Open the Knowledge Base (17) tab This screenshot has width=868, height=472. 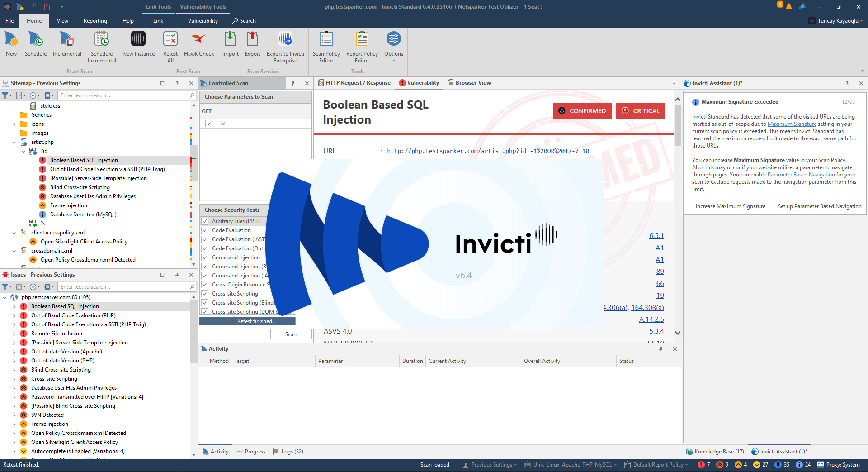(715, 452)
